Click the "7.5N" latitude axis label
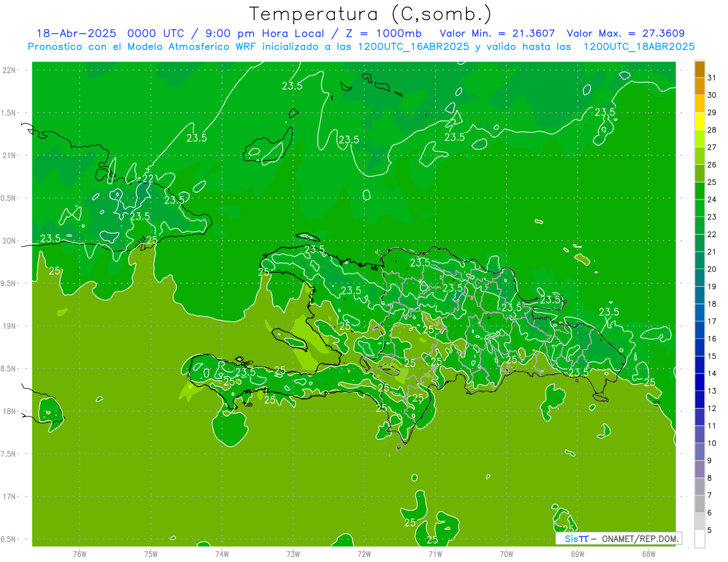This screenshot has height=562, width=728. click(9, 453)
